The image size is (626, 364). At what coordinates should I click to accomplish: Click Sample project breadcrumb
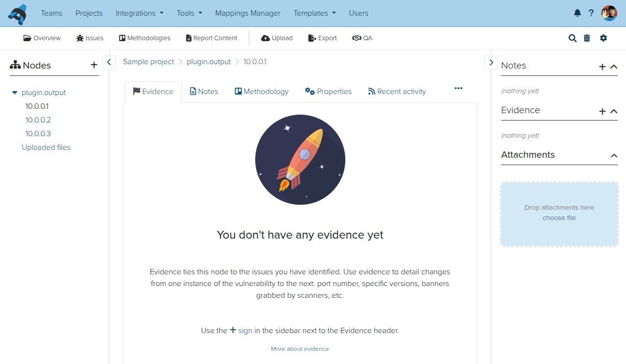(x=148, y=62)
